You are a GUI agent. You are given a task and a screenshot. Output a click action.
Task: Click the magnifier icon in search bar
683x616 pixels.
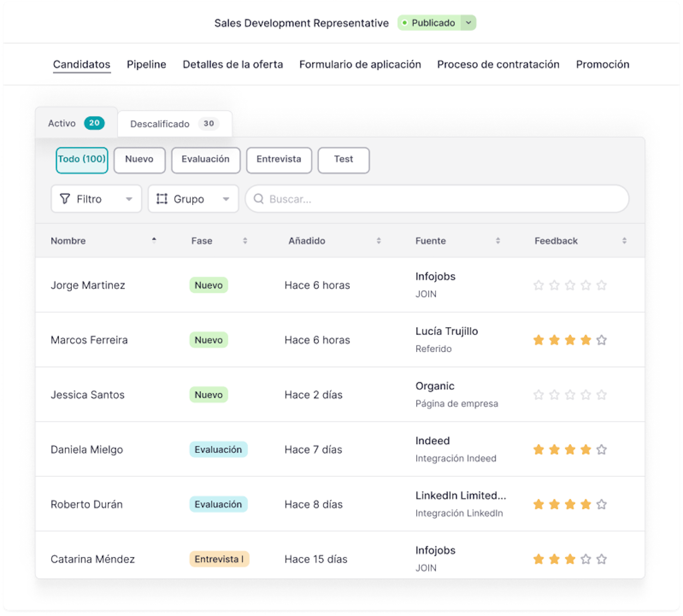pos(259,199)
